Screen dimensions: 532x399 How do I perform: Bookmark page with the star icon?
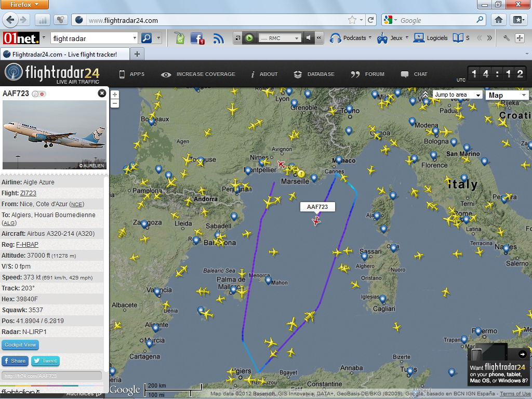click(x=352, y=20)
